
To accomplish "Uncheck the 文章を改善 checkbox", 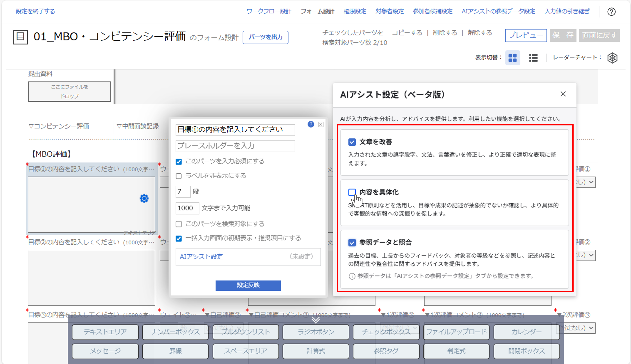I will pos(352,142).
